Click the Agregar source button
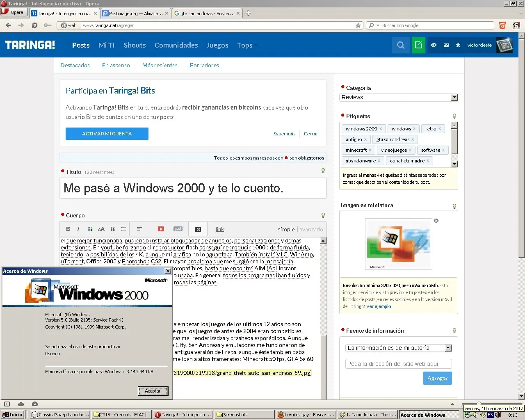 pos(438,378)
